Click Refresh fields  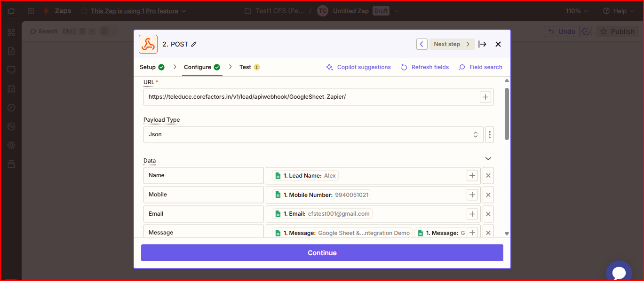425,67
